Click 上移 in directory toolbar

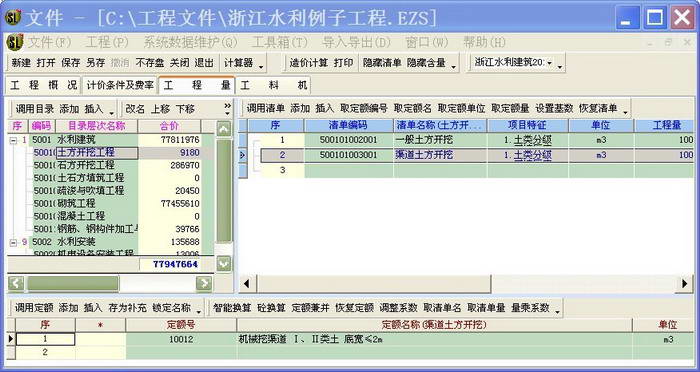[160, 109]
